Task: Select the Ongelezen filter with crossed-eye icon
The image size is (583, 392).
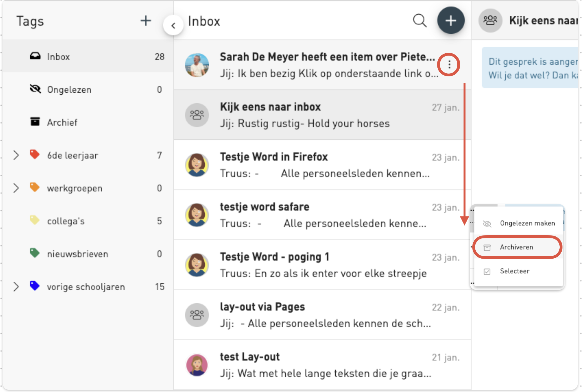Action: (x=69, y=90)
